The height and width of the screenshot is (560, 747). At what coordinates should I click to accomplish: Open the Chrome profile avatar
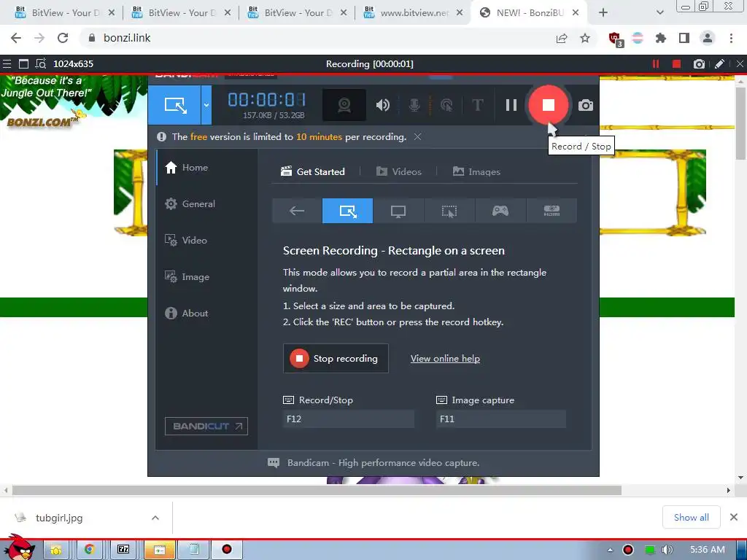coord(708,38)
